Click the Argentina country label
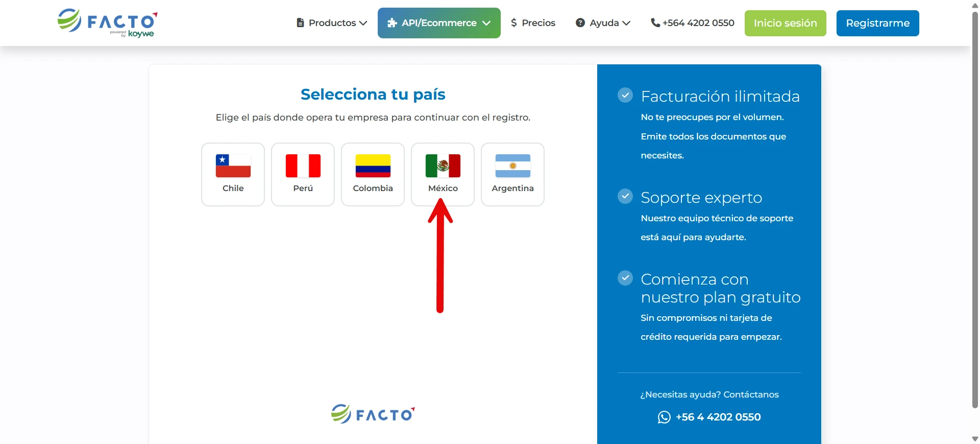The width and height of the screenshot is (980, 444). [x=513, y=189]
